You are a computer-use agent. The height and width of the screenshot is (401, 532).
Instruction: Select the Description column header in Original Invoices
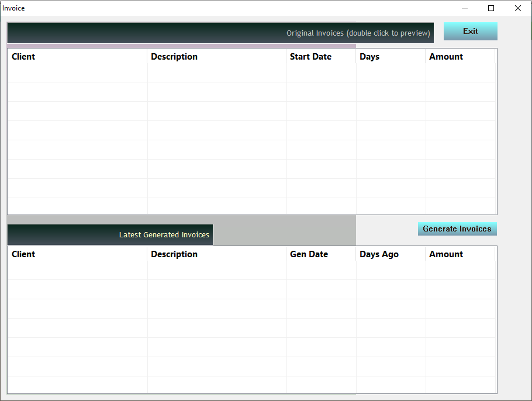tap(174, 57)
